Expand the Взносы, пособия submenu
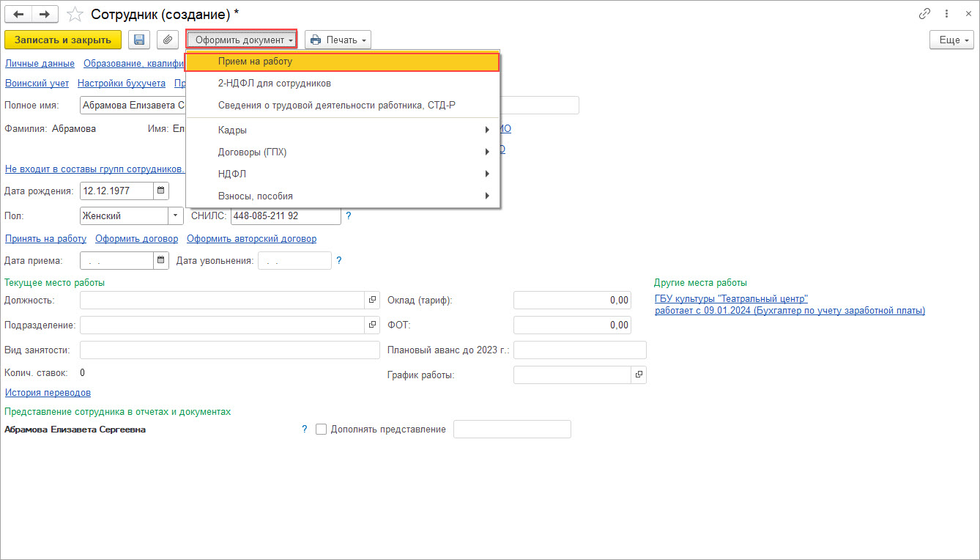Viewport: 980px width, 560px height. [x=343, y=196]
